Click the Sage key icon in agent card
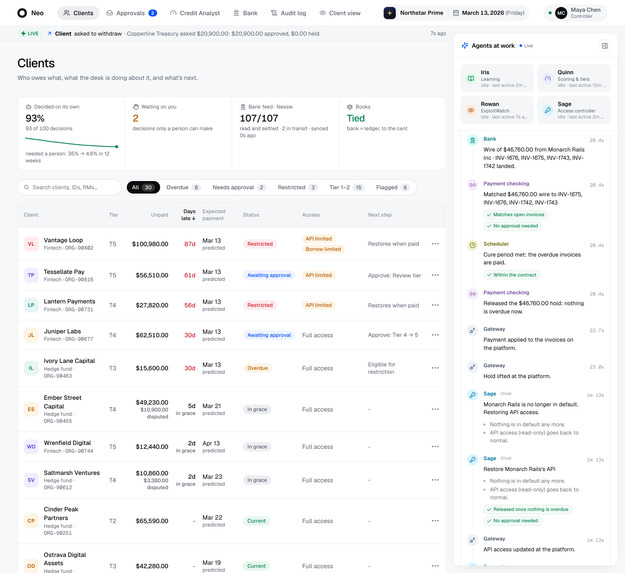The height and width of the screenshot is (573, 625). pyautogui.click(x=548, y=110)
